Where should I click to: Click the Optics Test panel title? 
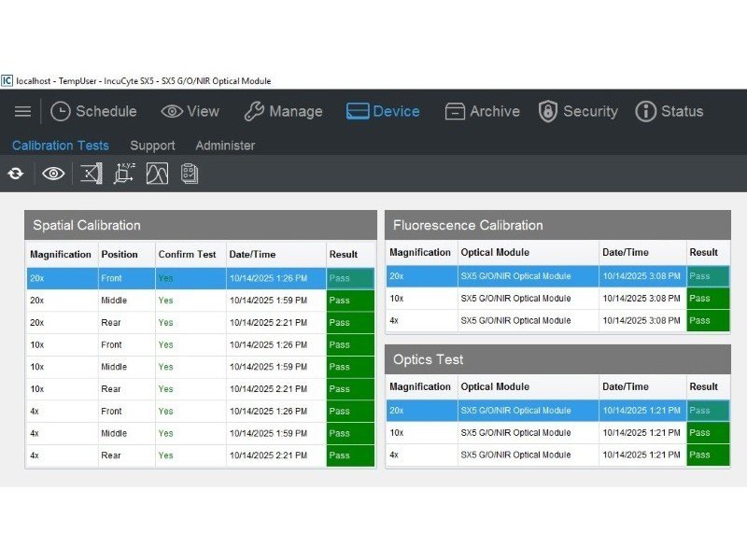click(428, 359)
